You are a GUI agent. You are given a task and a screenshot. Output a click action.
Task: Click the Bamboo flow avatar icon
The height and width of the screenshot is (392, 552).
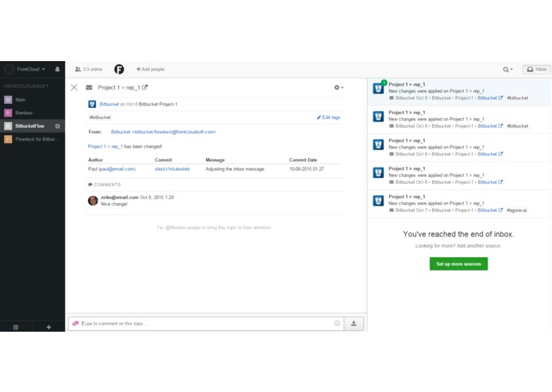8,113
